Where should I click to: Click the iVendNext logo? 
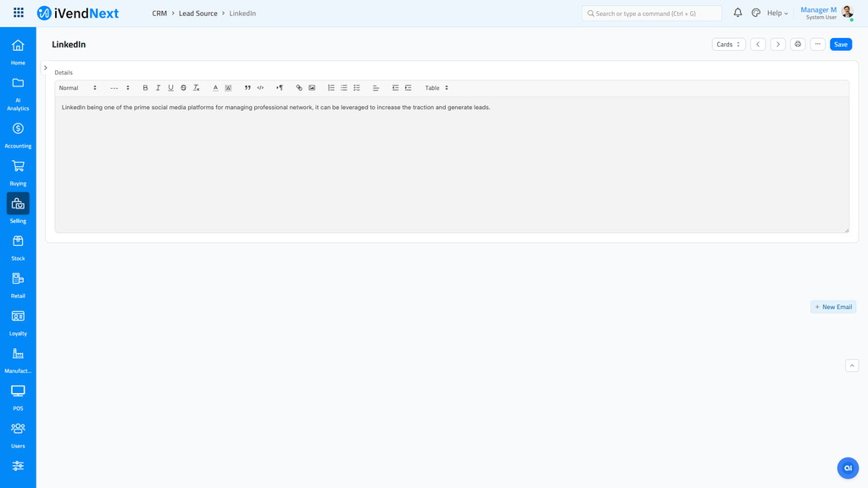pyautogui.click(x=77, y=13)
